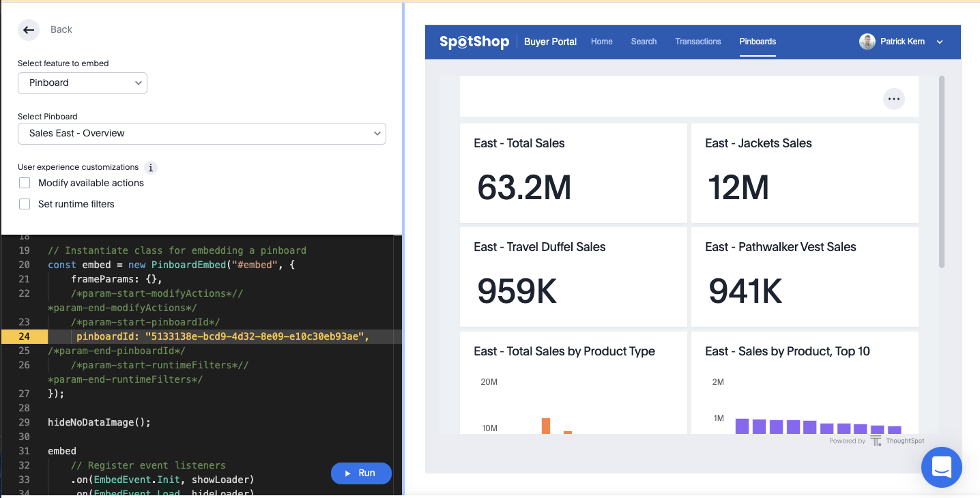Open the Search tab
Viewport: 980px width, 498px height.
coord(644,42)
